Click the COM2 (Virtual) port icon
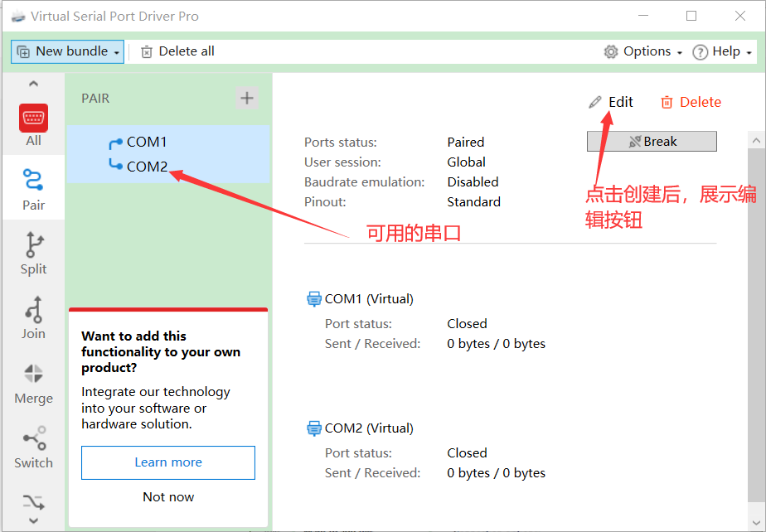Viewport: 766px width, 532px height. 313,428
